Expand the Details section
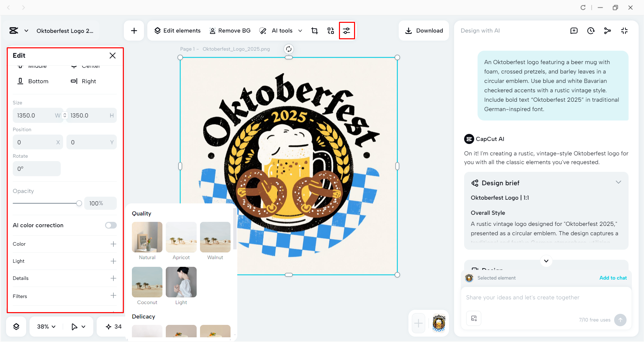 point(113,278)
